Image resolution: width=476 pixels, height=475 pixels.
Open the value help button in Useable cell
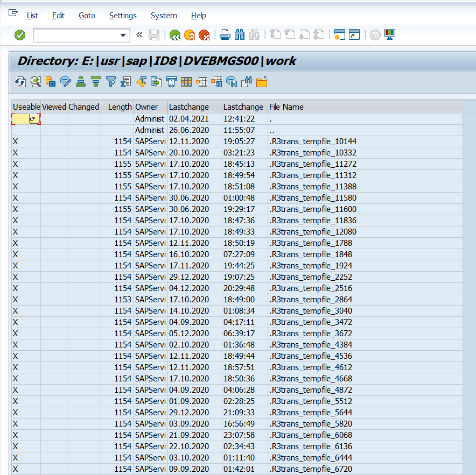(34, 119)
